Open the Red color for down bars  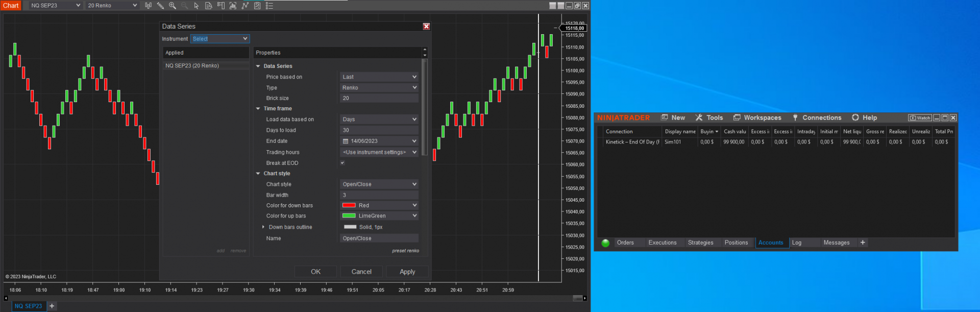(379, 205)
